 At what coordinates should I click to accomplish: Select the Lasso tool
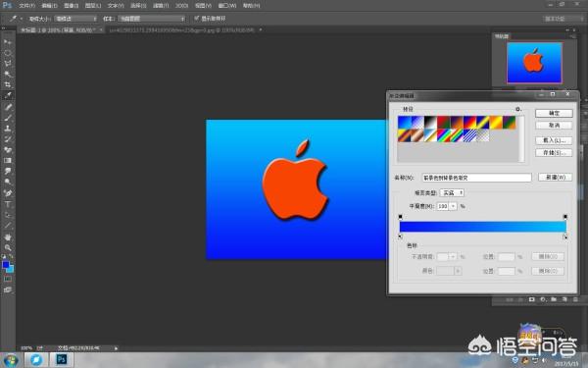8,63
